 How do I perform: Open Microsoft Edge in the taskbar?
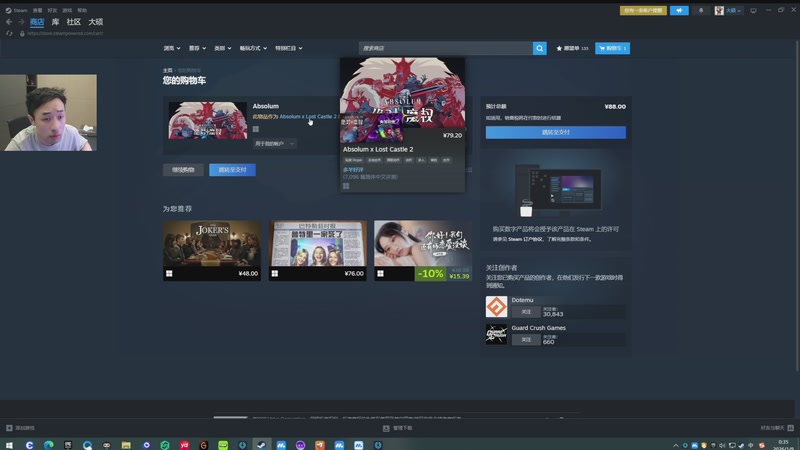tap(48, 445)
